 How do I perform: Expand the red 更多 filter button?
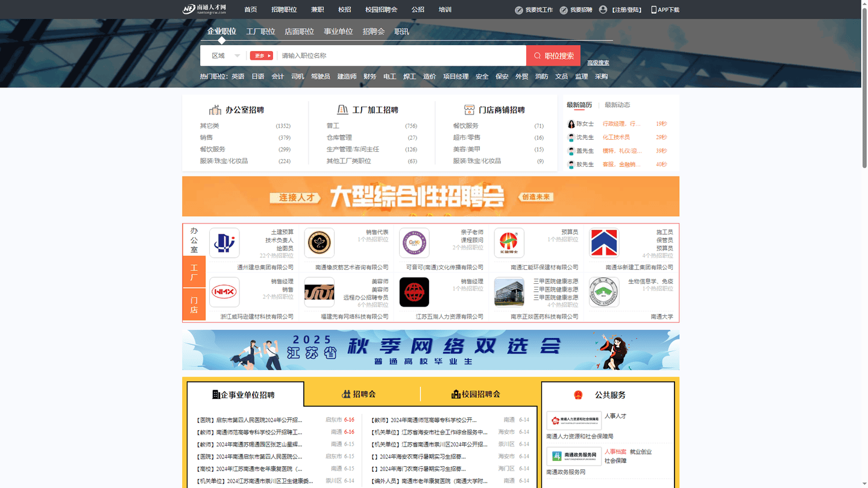point(261,55)
